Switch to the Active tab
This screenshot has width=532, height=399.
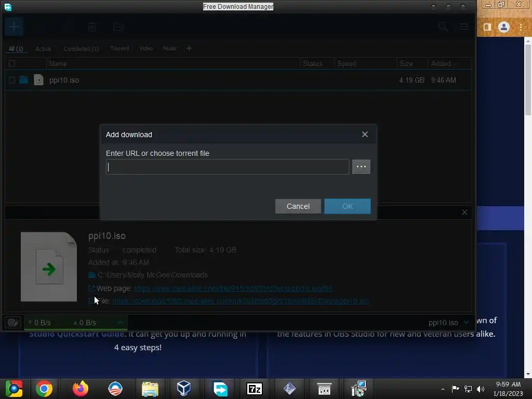pos(44,48)
